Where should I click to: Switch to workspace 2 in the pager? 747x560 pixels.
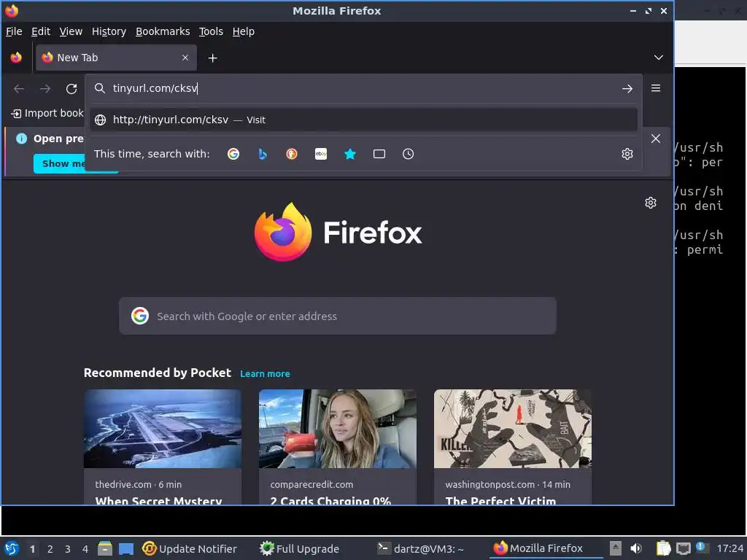50,549
